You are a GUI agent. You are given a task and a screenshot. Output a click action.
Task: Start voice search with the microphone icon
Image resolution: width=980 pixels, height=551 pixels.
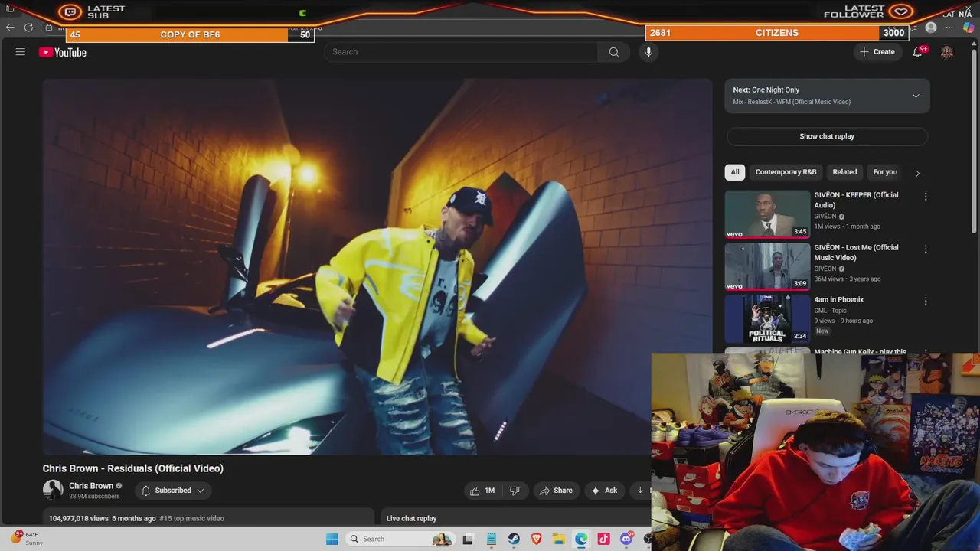648,52
